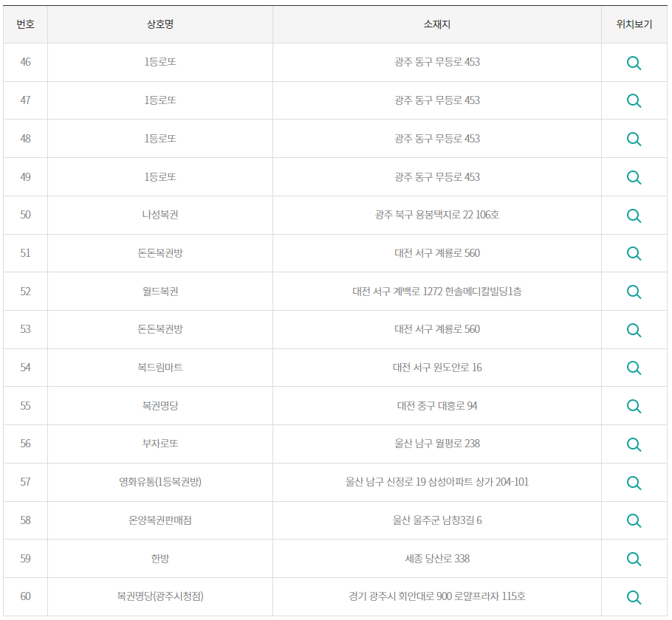The height and width of the screenshot is (620, 672).
Task: Click row number 60
Action: pos(25,596)
